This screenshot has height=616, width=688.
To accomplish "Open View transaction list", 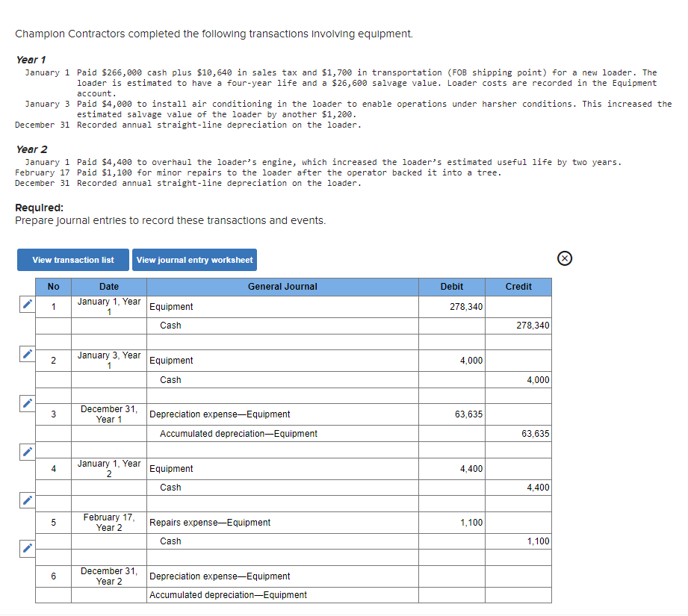I will tap(73, 260).
